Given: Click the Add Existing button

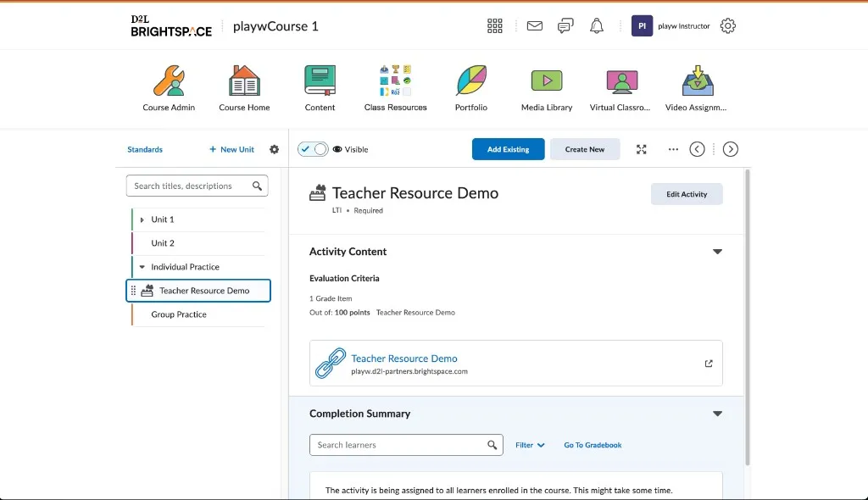Looking at the screenshot, I should 509,149.
